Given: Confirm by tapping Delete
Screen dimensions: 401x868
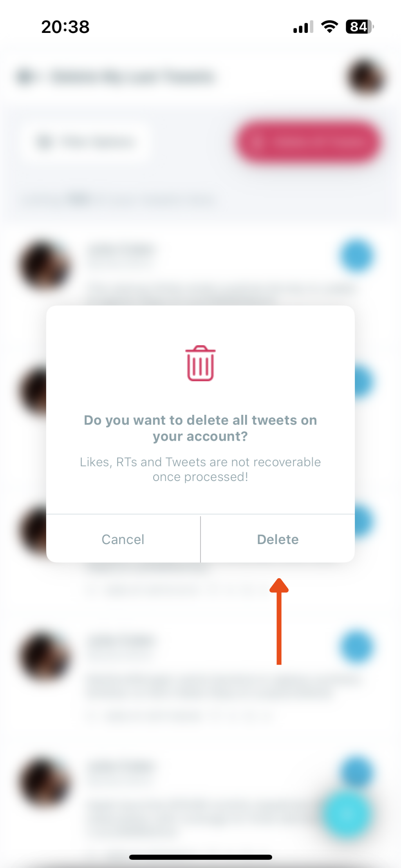Looking at the screenshot, I should [277, 539].
